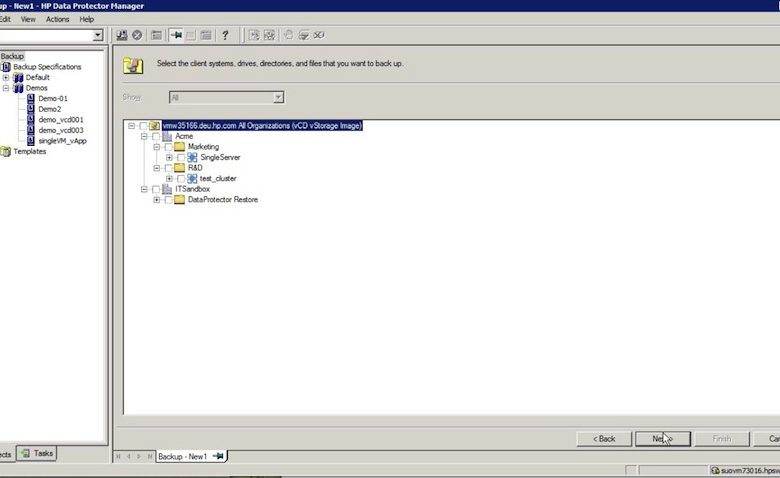Open the View menu
The height and width of the screenshot is (478, 780).
28,19
